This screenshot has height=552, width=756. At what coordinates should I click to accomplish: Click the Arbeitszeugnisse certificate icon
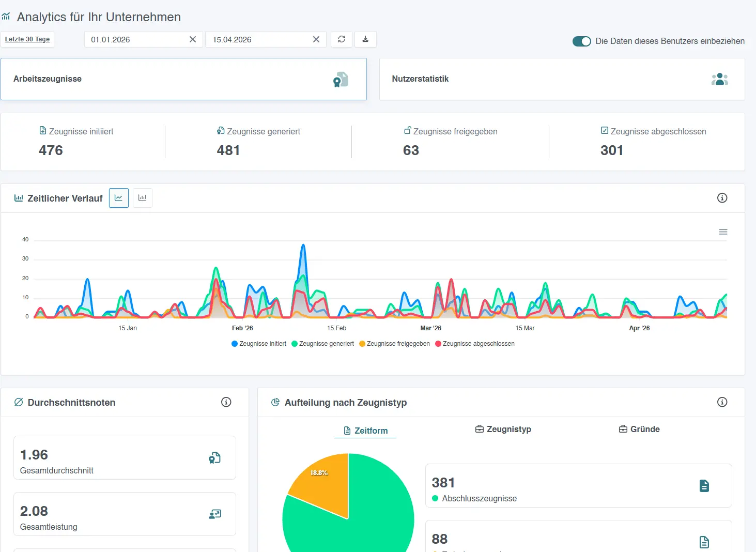[x=341, y=79]
